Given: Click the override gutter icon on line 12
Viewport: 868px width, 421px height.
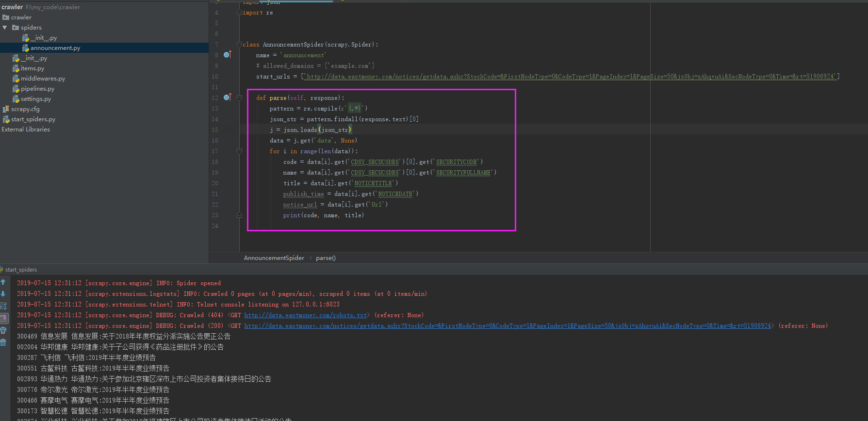Looking at the screenshot, I should click(x=227, y=97).
